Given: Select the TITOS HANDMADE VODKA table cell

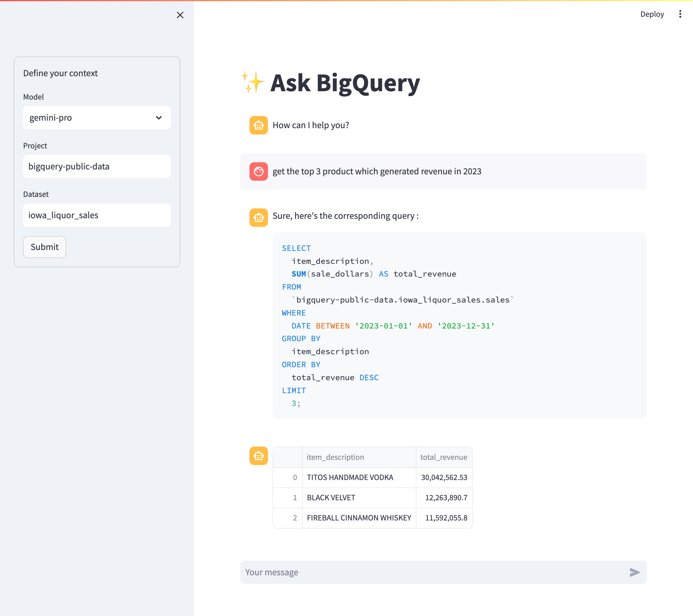Looking at the screenshot, I should click(x=350, y=477).
